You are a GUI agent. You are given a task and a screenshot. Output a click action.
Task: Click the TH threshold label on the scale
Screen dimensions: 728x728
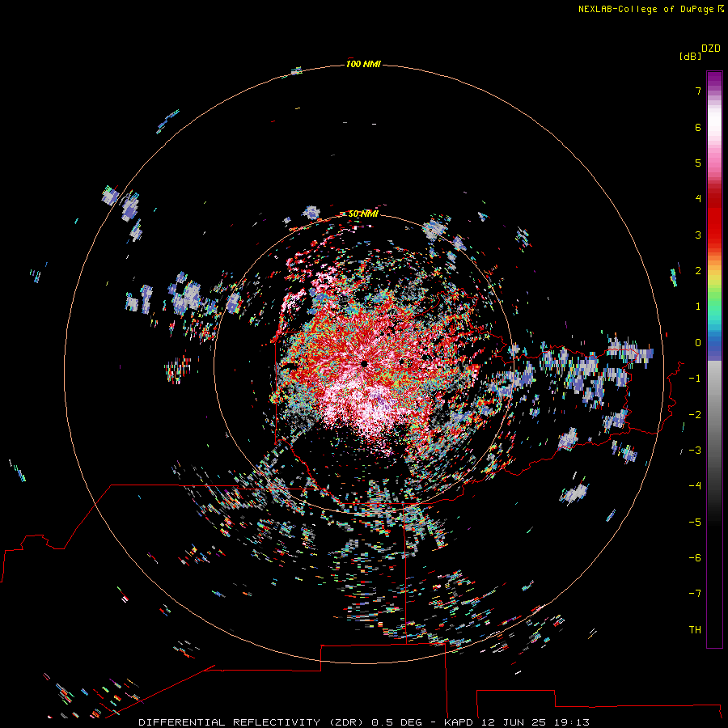(695, 630)
